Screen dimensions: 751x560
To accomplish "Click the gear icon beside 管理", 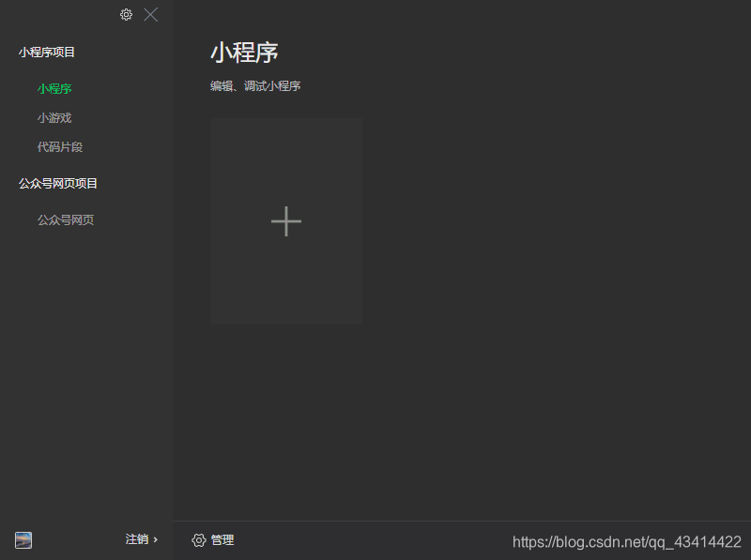I will click(x=199, y=540).
